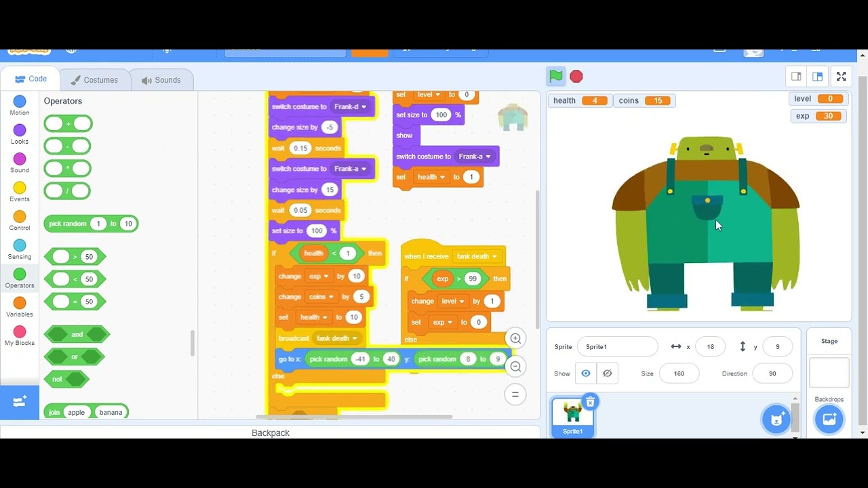Open Frank-a dropdown below the show block
The image size is (868, 488).
point(475,157)
